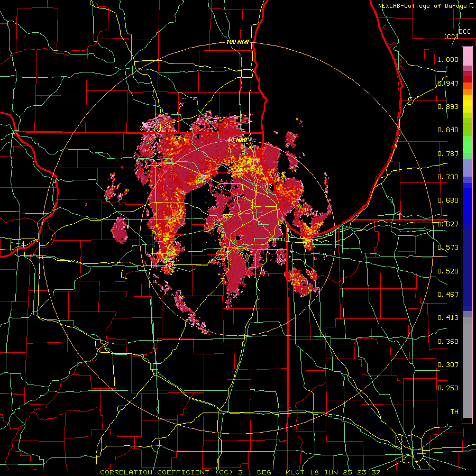The width and height of the screenshot is (476, 476).
Task: Click the 0.467 legend value
Action: coord(448,294)
